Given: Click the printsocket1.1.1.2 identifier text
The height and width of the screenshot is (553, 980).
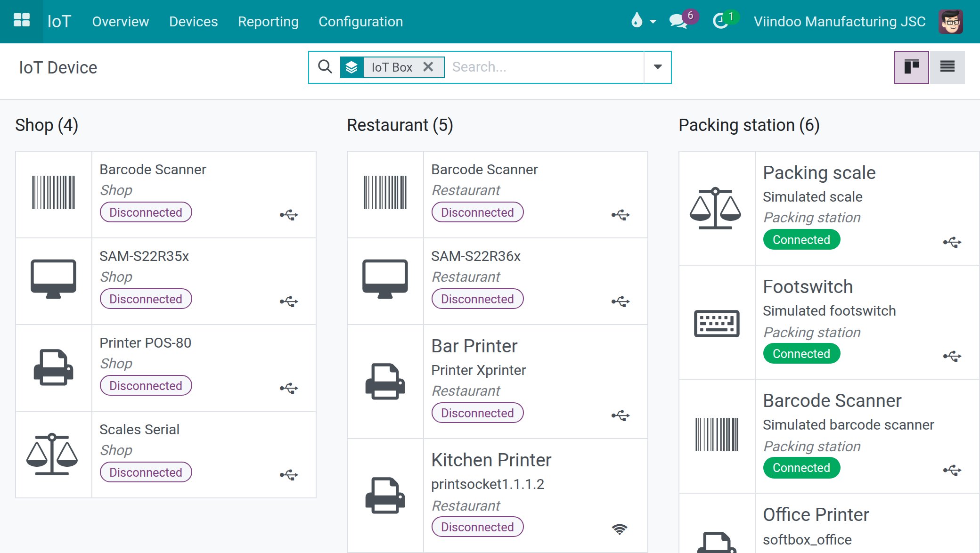Looking at the screenshot, I should pyautogui.click(x=488, y=484).
